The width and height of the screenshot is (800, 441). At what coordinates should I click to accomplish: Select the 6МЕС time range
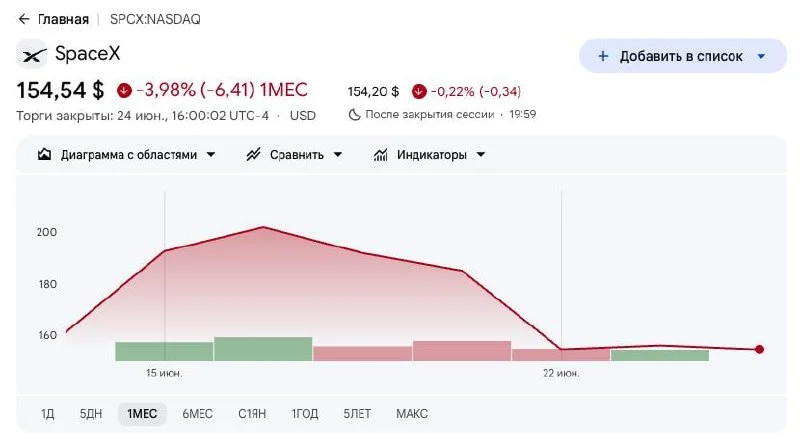[x=197, y=413]
